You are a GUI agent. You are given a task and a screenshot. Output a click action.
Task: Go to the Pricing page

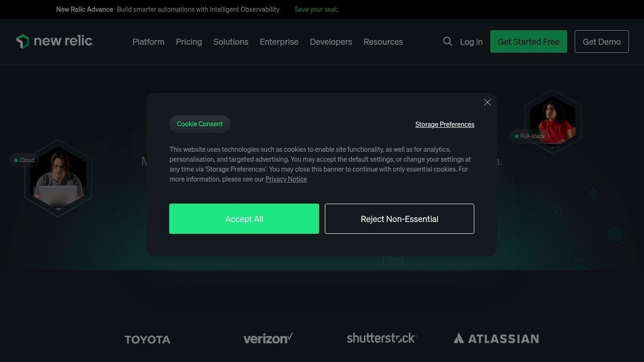pyautogui.click(x=189, y=41)
